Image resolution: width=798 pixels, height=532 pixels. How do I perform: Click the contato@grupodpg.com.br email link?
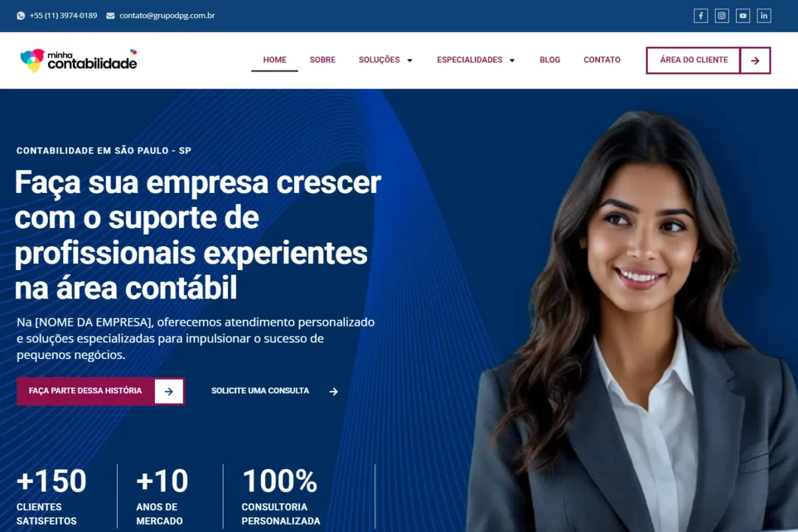pos(167,15)
